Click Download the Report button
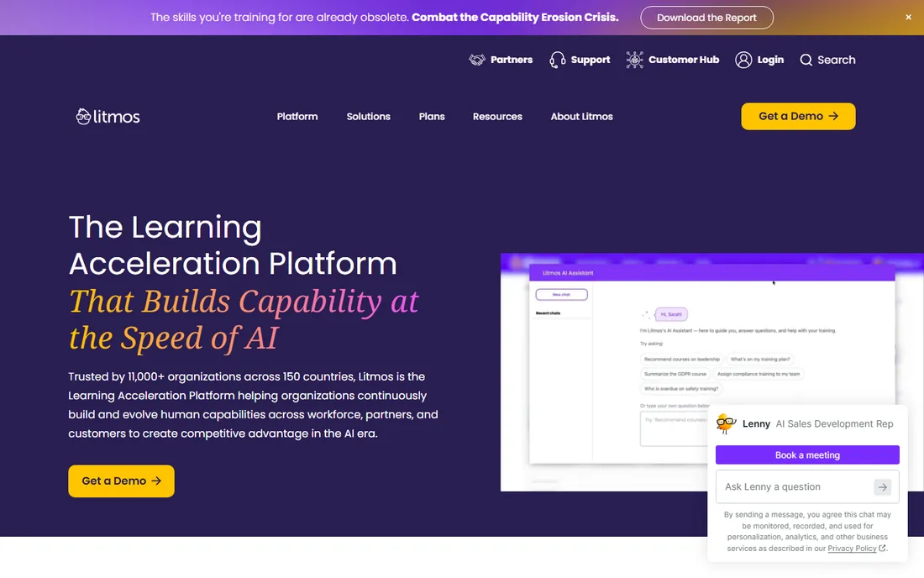 point(706,18)
